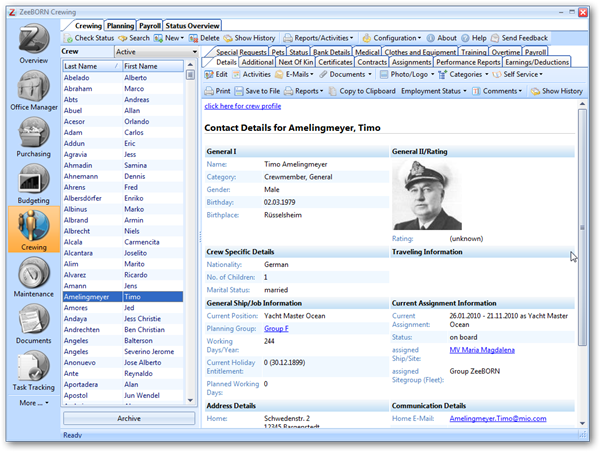Expand the New dropdown menu

click(169, 38)
